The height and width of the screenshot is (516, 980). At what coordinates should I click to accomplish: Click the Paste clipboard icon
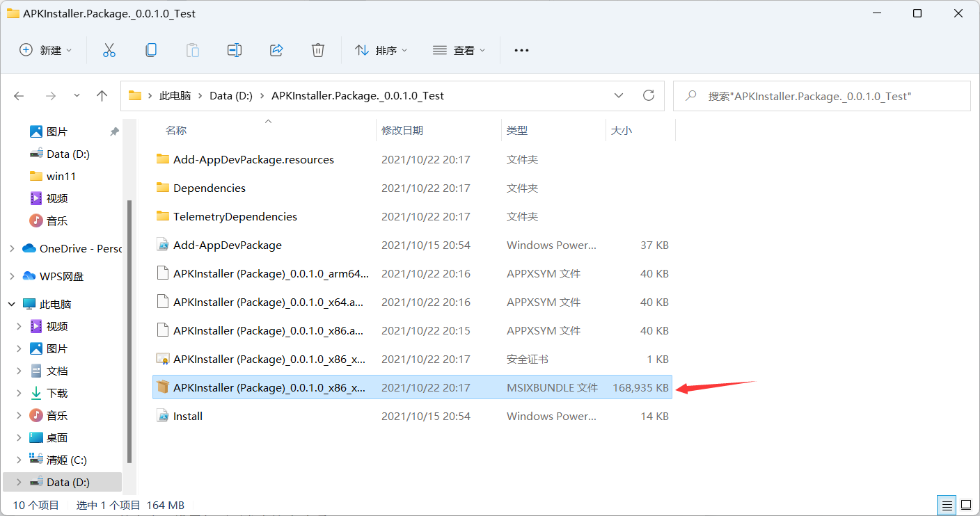pyautogui.click(x=193, y=50)
